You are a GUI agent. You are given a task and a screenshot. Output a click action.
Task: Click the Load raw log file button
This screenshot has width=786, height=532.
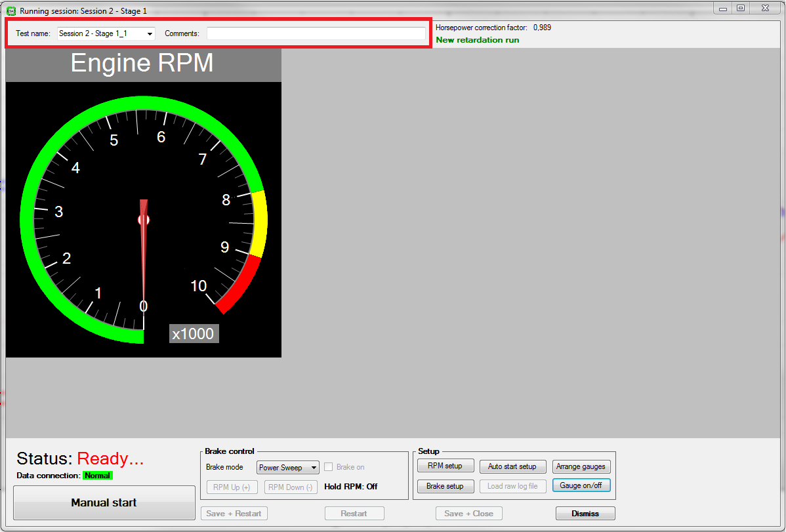point(512,486)
